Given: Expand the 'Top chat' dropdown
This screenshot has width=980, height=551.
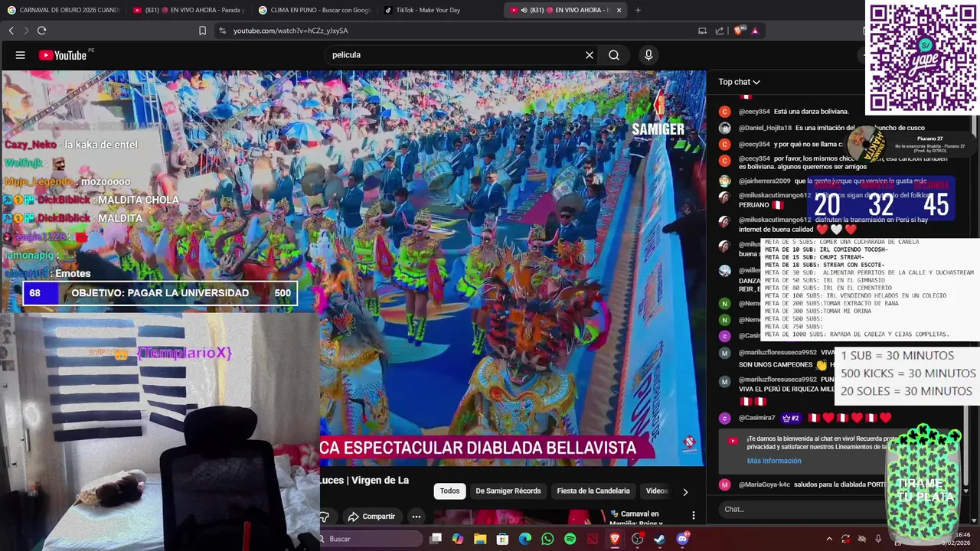Looking at the screenshot, I should 739,82.
